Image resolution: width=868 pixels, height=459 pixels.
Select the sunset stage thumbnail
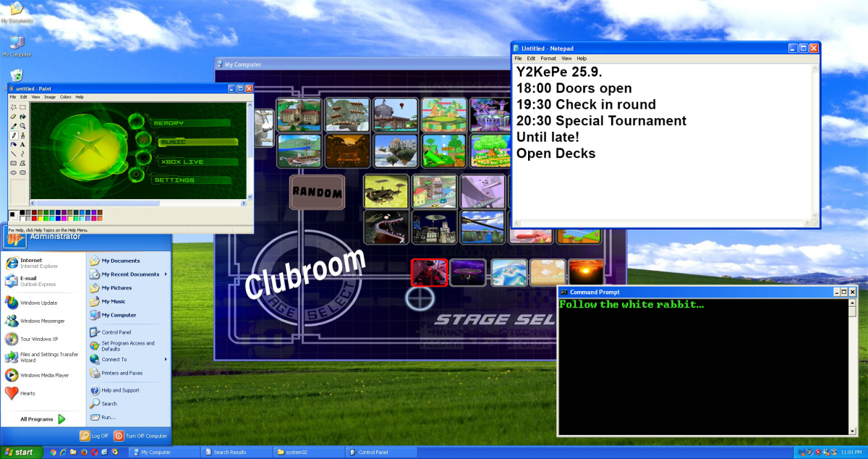(x=586, y=272)
